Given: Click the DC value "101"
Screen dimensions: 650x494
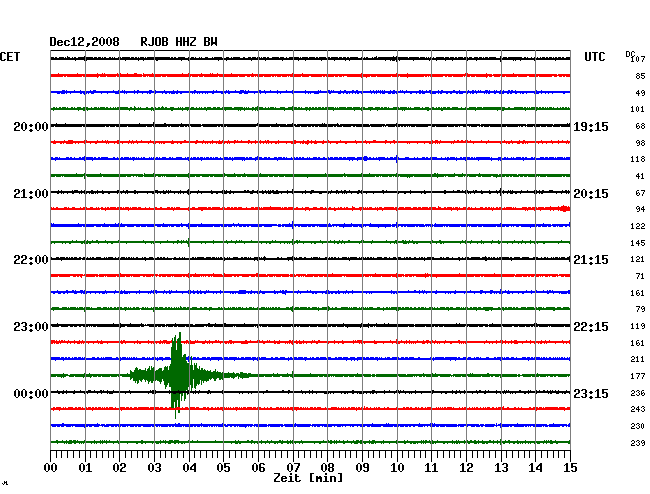Looking at the screenshot, I should tap(638, 109).
